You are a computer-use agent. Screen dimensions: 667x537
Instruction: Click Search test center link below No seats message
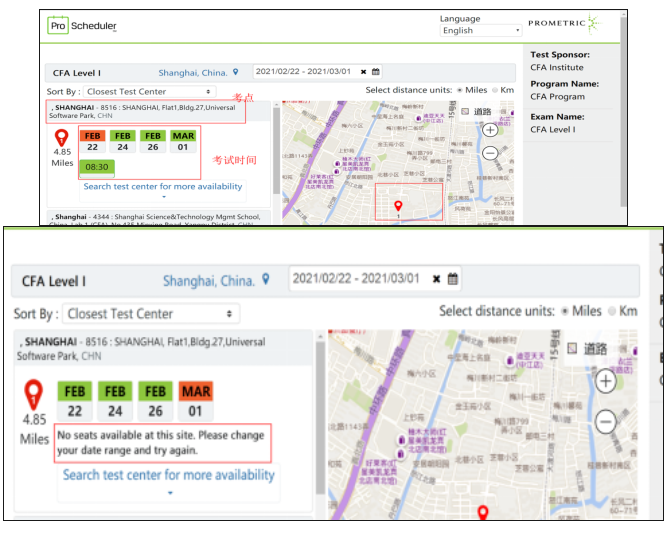(169, 475)
